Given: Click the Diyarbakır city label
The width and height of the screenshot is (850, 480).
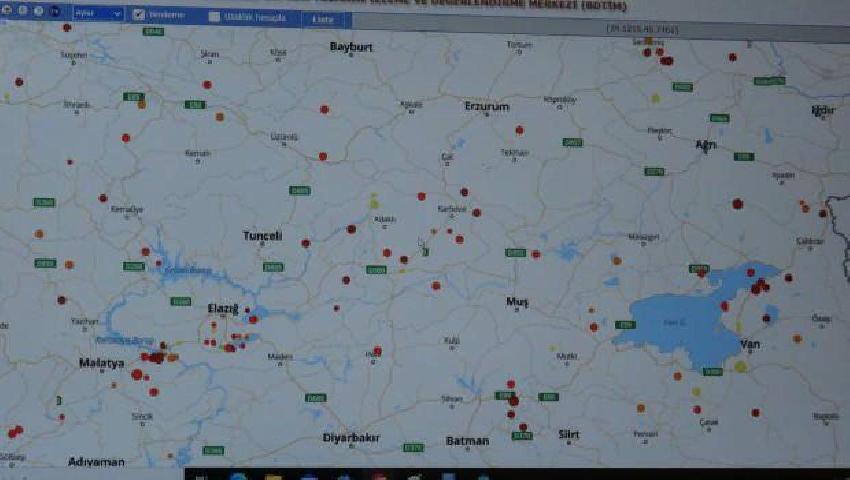Looking at the screenshot, I should [351, 438].
